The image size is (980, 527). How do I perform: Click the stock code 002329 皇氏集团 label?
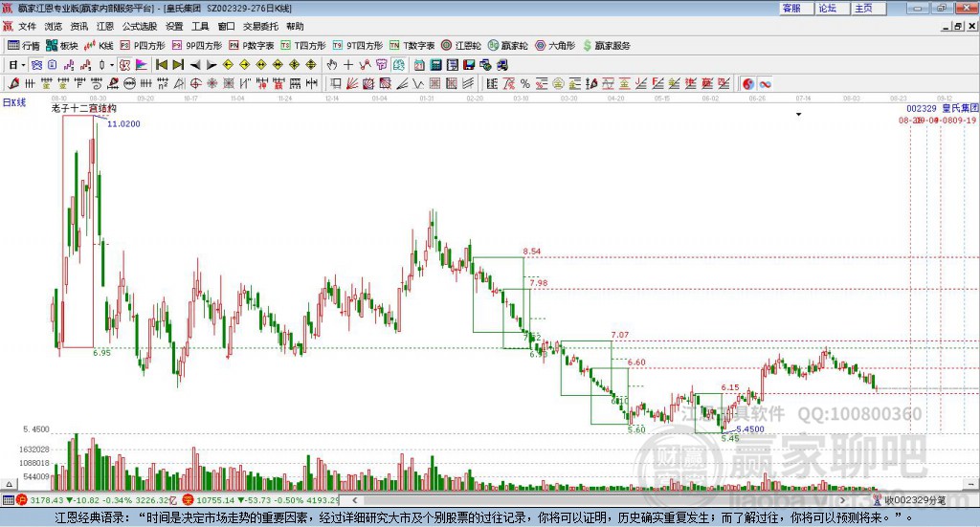[x=943, y=109]
